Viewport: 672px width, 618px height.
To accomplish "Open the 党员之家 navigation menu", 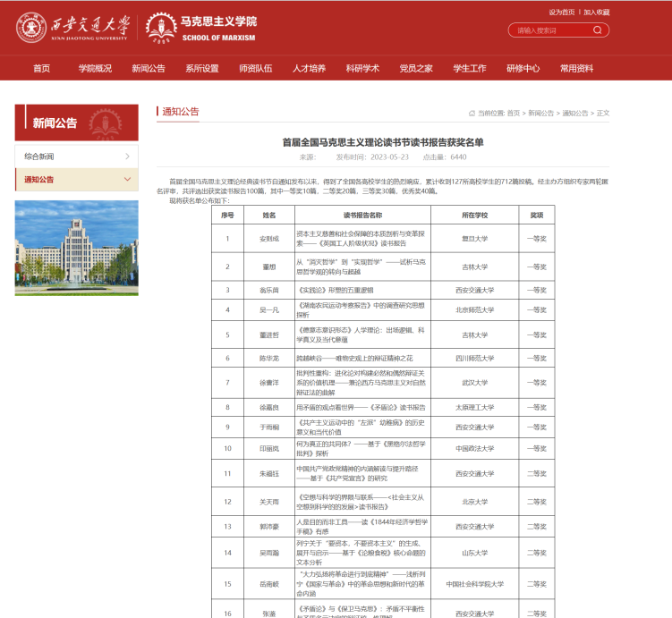I will click(416, 68).
